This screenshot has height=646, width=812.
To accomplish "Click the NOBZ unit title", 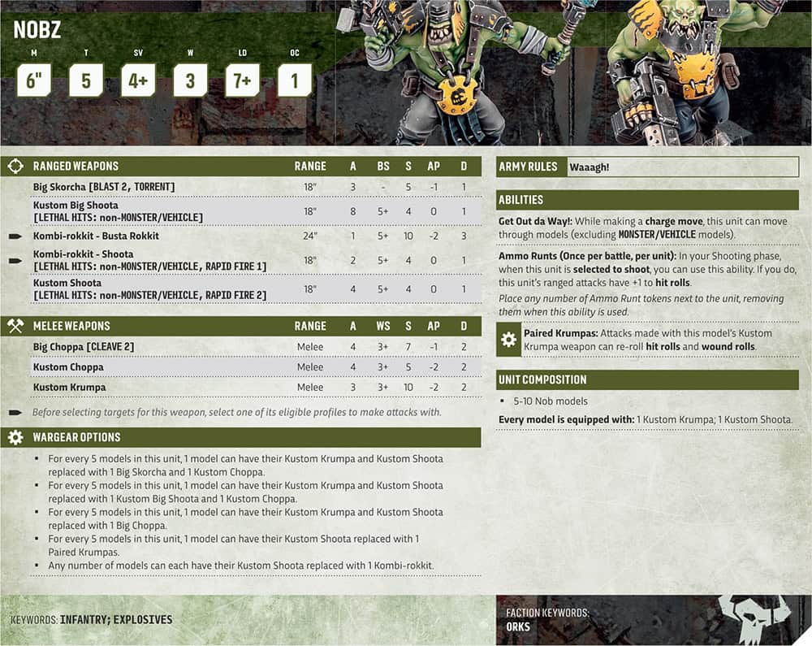I will coord(37,29).
